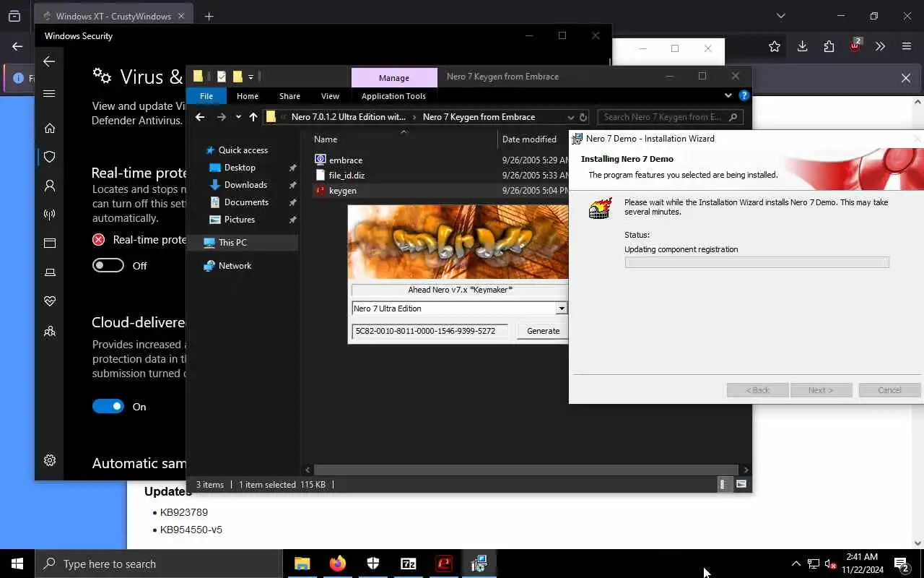Viewport: 924px width, 578px height.
Task: Click Search Nero 7 Keygen field
Action: tap(669, 117)
